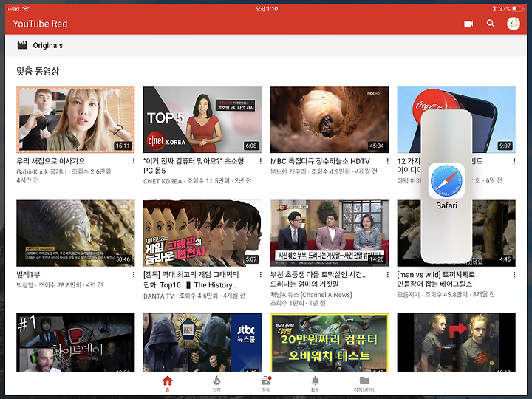Open more options for the Coca-Cola 12 가지 video
This screenshot has width=532, height=399.
click(514, 161)
